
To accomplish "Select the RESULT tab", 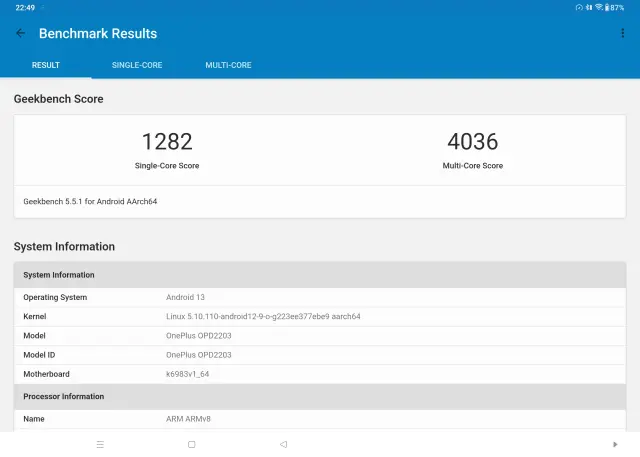I will pyautogui.click(x=46, y=65).
